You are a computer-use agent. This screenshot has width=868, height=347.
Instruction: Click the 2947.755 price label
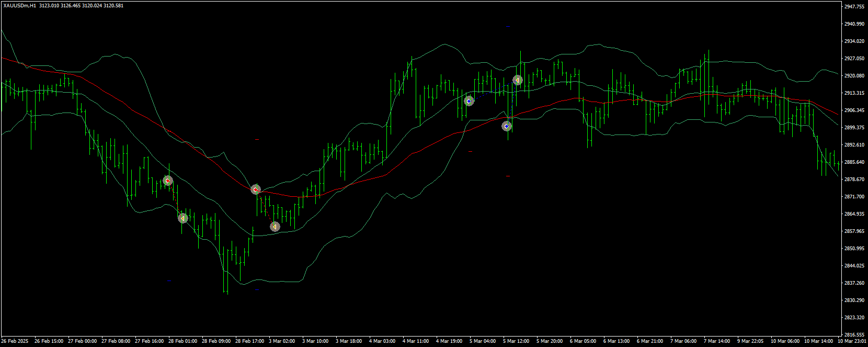854,7
